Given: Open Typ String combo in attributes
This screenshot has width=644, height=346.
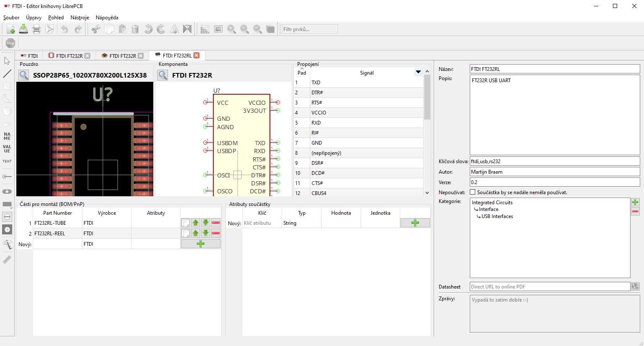Looking at the screenshot, I should point(301,223).
